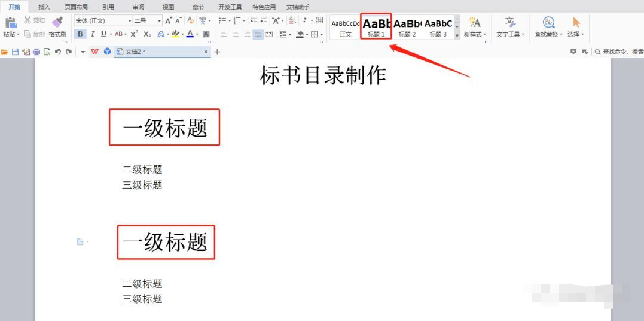Apply superscript with the X² icon
This screenshot has width=644, height=321.
134,34
